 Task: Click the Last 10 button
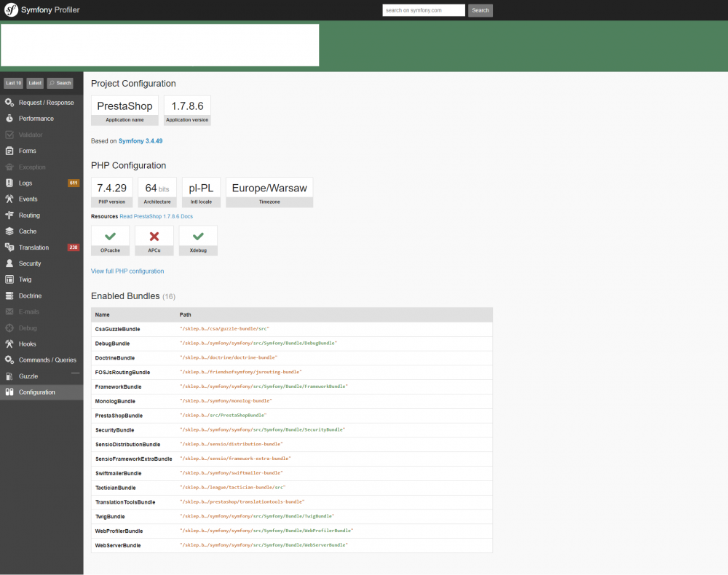[x=12, y=83]
